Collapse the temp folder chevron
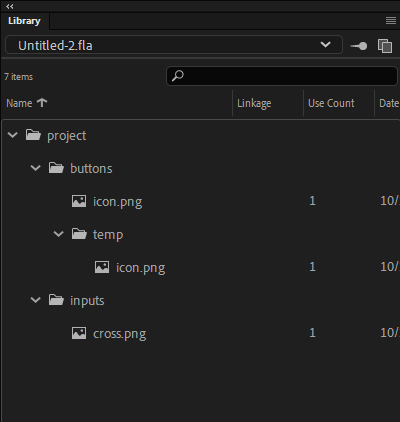This screenshot has width=400, height=422. point(58,234)
